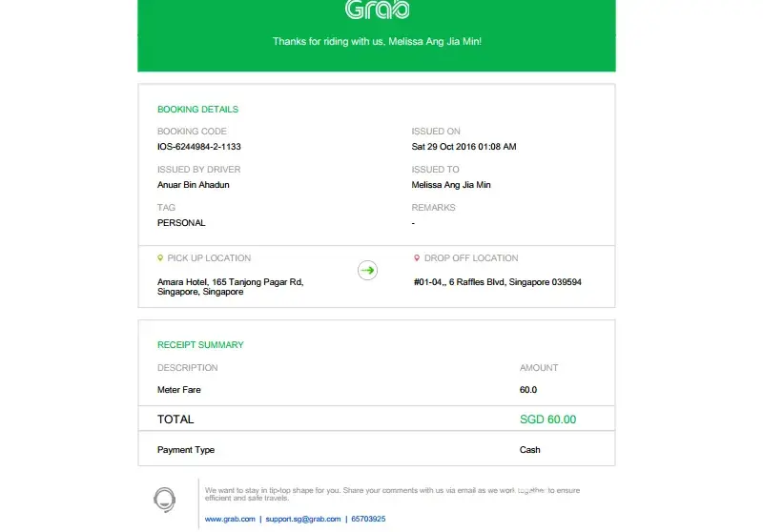Screen dimensions: 763x532
Task: Click the pick up location pin icon
Action: 160,258
